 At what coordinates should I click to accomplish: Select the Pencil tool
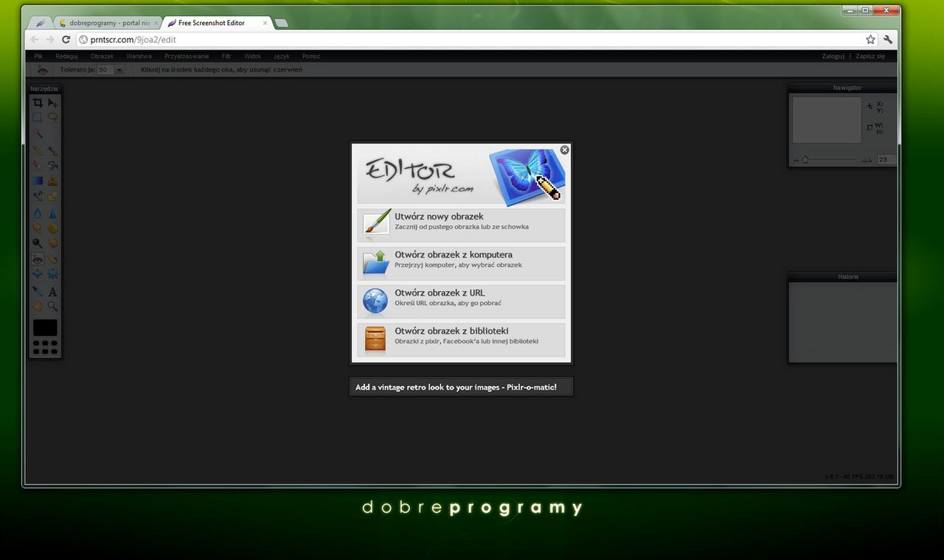click(x=38, y=150)
